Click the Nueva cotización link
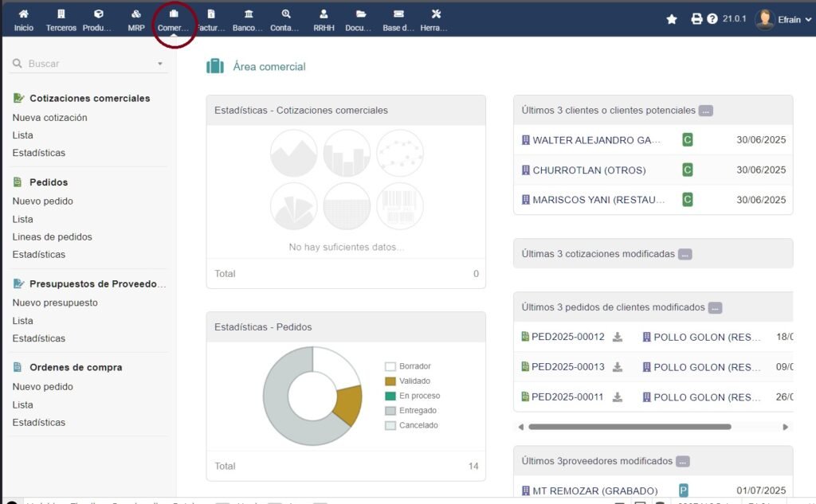Screen dimensions: 816x504 (x=49, y=118)
